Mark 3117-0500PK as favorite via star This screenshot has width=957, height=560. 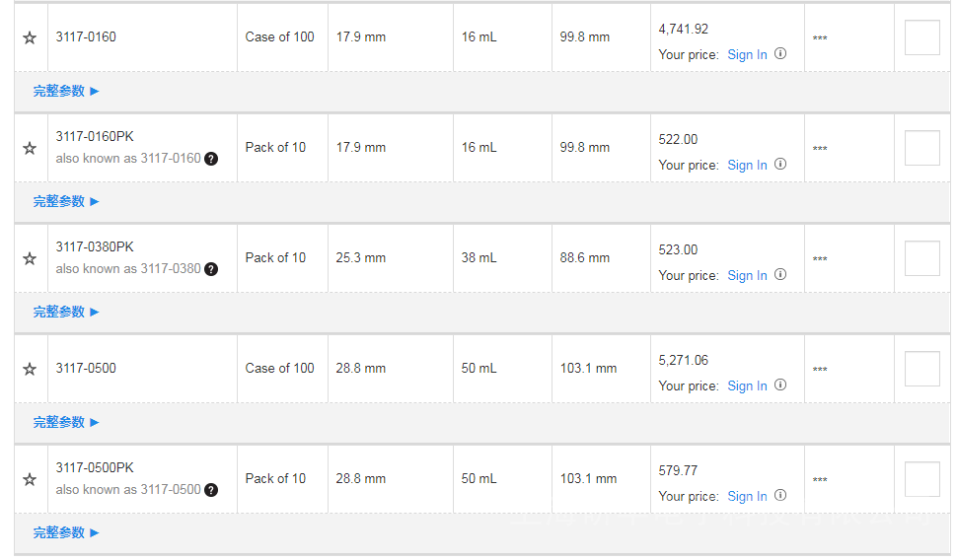30,479
